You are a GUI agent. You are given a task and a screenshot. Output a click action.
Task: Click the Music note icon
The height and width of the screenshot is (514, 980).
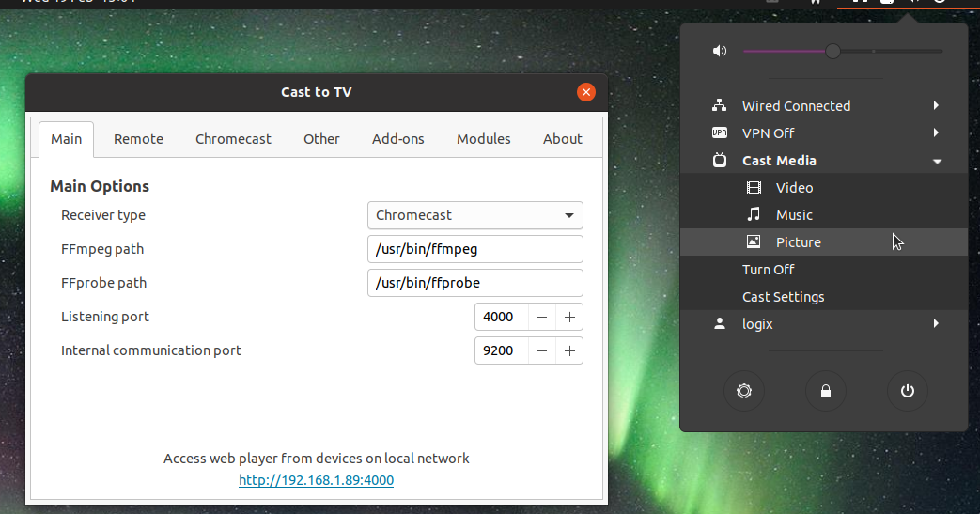pyautogui.click(x=754, y=214)
